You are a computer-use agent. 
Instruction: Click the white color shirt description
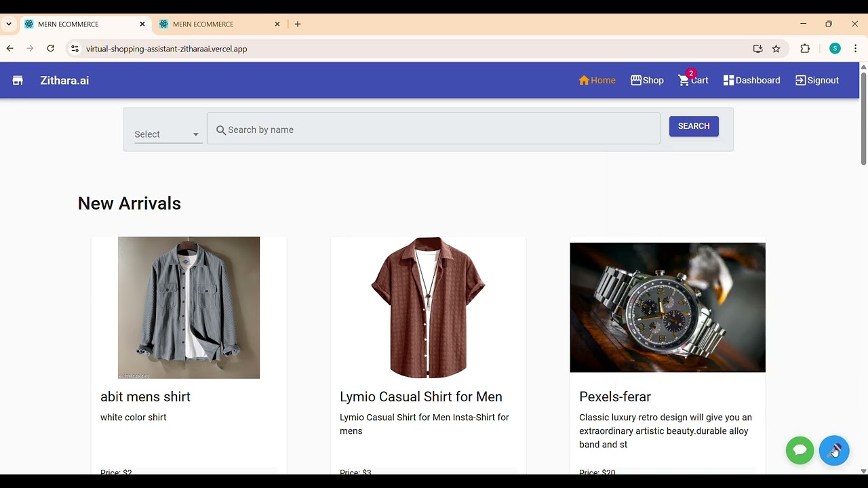tap(134, 418)
